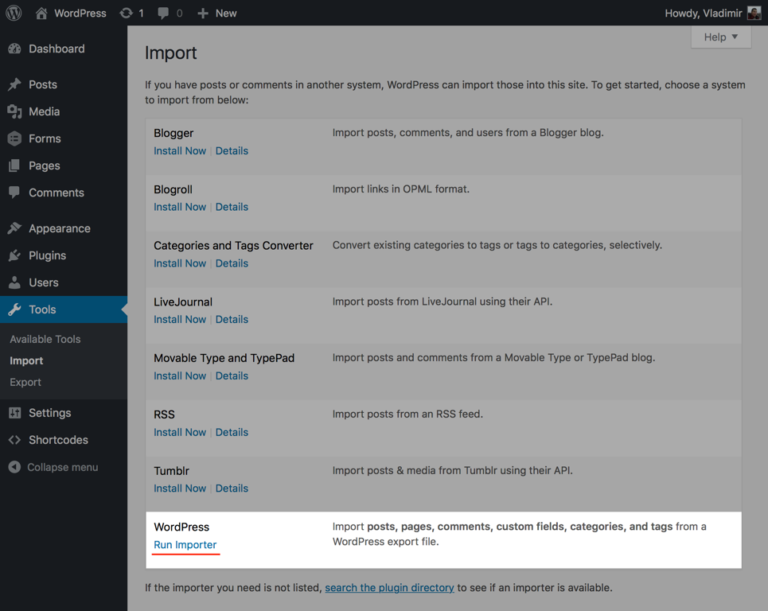Click the Dashboard gauge icon

15,49
